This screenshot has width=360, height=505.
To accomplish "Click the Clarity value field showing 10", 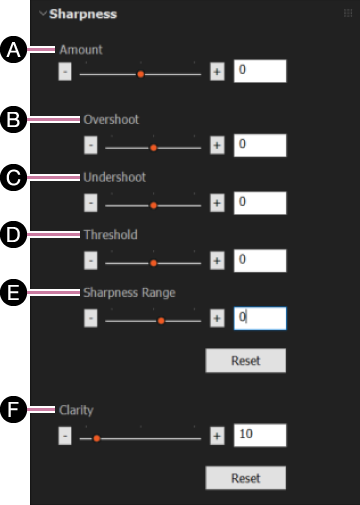I will point(260,435).
